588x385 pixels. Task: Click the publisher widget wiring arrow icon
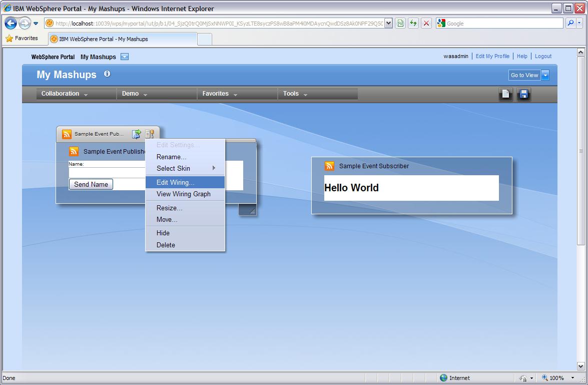point(137,134)
